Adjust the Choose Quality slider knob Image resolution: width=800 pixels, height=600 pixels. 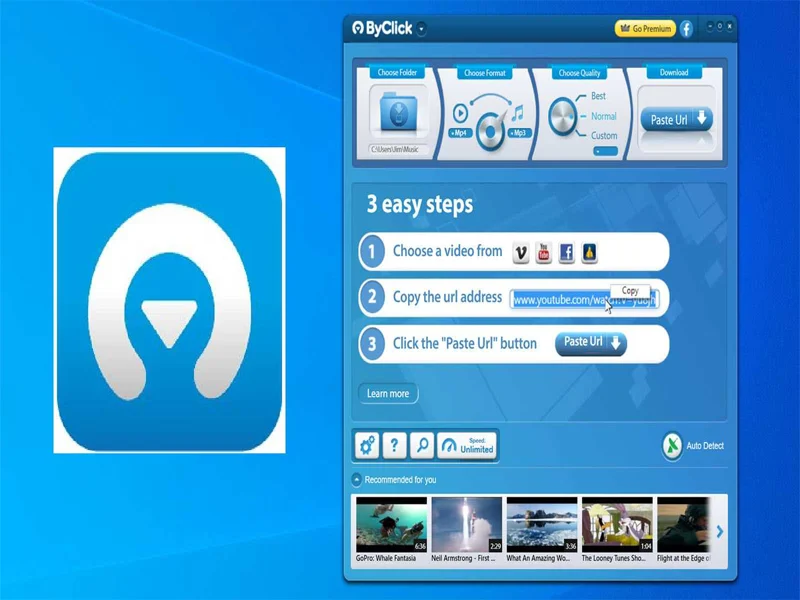coord(564,116)
